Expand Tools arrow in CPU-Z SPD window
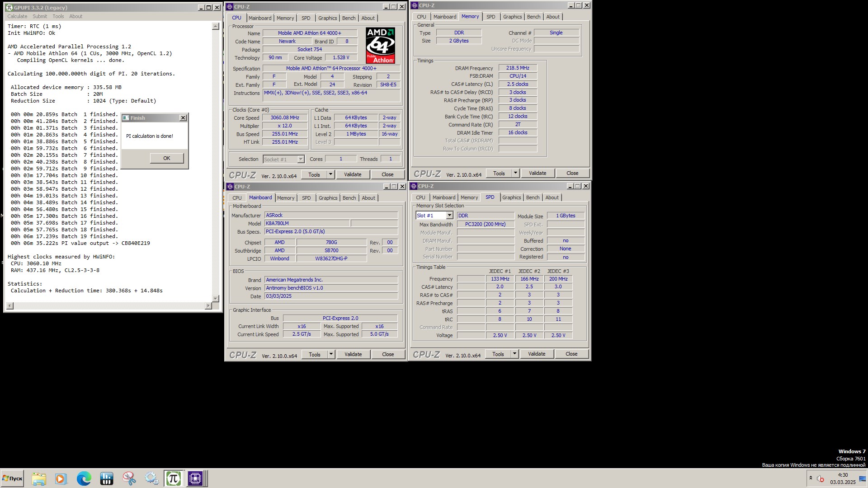Image resolution: width=868 pixels, height=488 pixels. click(514, 354)
